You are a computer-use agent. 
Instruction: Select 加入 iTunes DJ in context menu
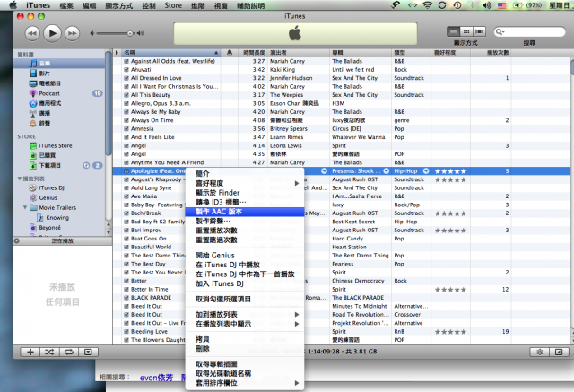coord(245,283)
